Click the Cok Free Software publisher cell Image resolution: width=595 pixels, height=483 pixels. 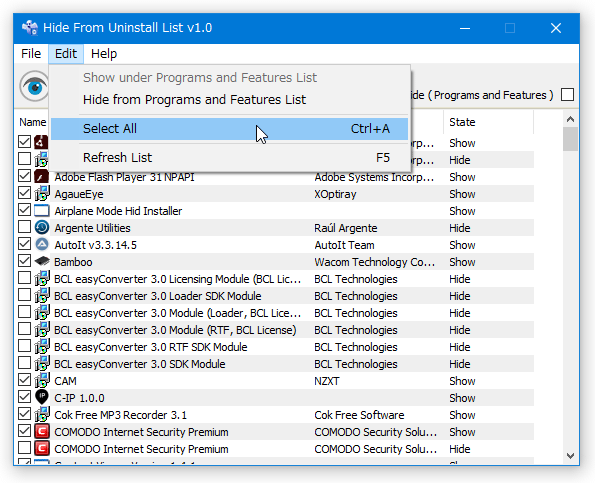(x=359, y=415)
